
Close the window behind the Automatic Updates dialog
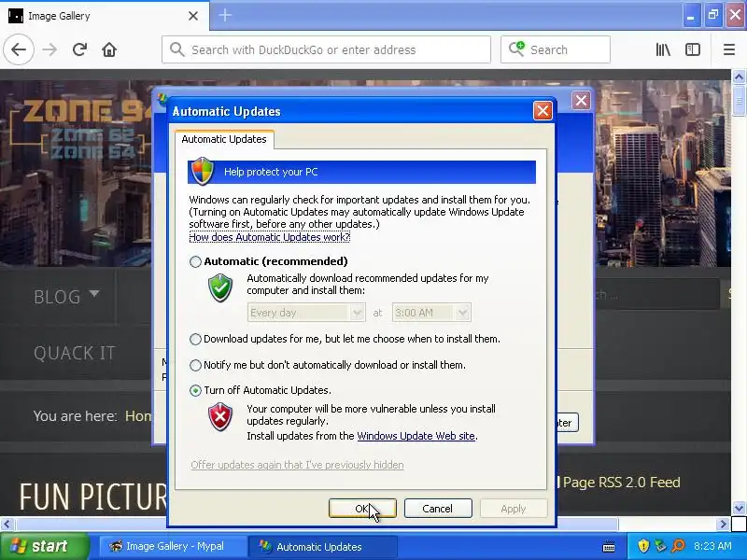(581, 101)
